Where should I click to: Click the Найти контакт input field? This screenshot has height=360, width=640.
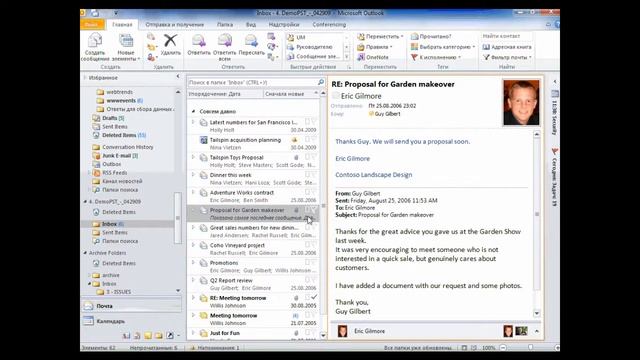tap(507, 36)
